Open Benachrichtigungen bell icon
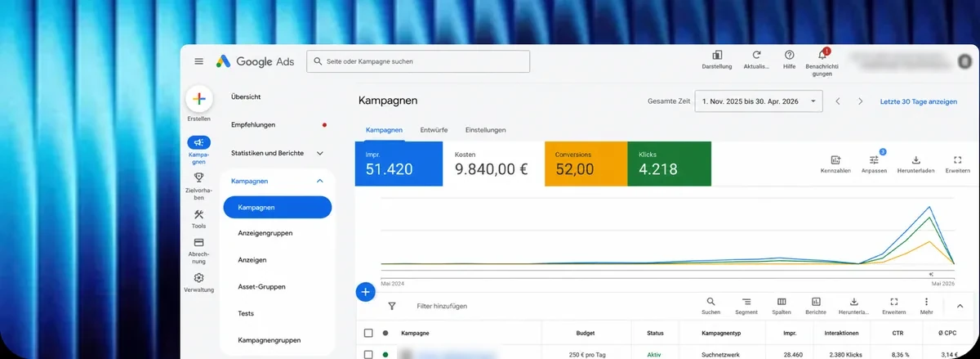980x359 pixels. [822, 55]
